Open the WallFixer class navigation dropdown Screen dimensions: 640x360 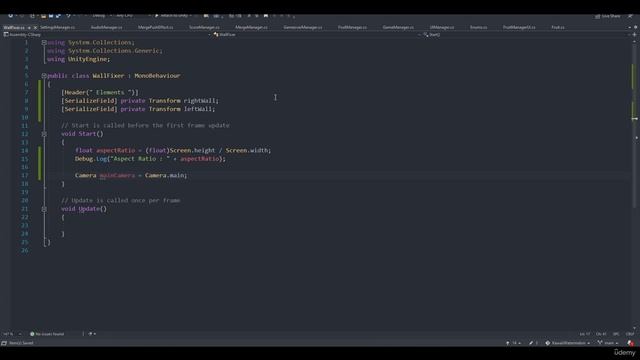coord(317,35)
